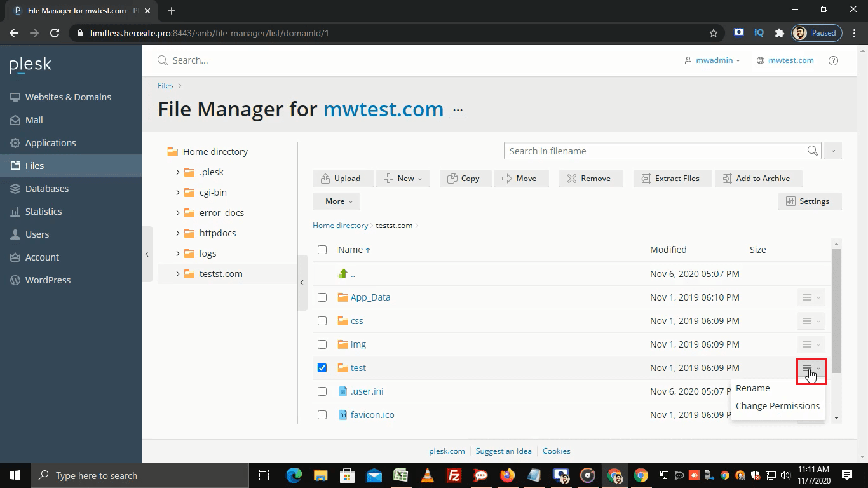Image resolution: width=868 pixels, height=488 pixels.
Task: Click the Move files icon
Action: coord(521,179)
